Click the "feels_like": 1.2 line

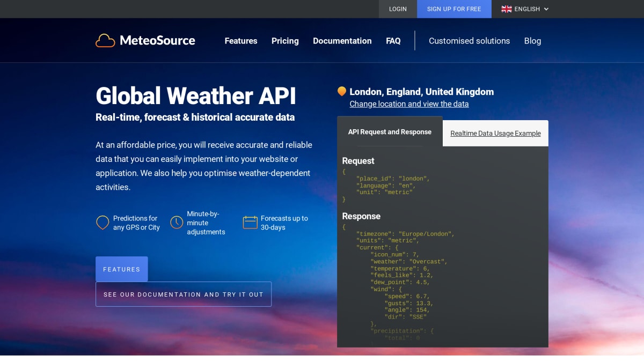tap(401, 276)
